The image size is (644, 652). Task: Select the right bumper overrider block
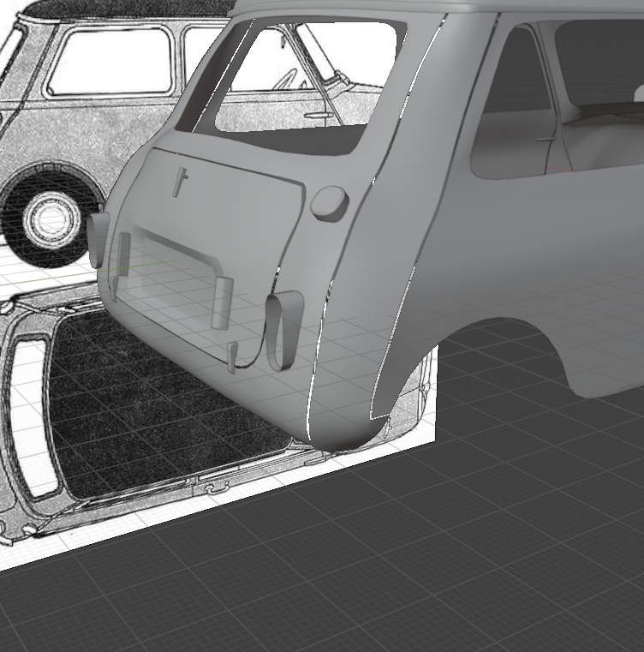click(222, 303)
